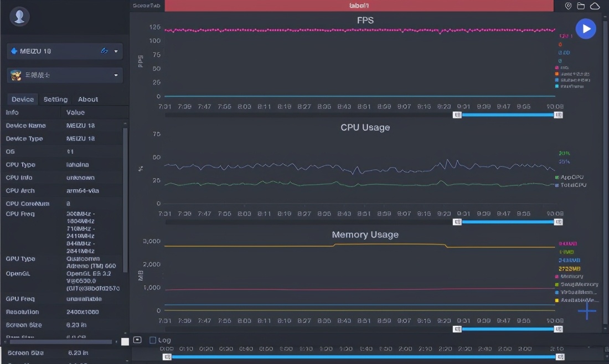The height and width of the screenshot is (364, 609).
Task: Select the red label1 scene bar
Action: tap(359, 6)
